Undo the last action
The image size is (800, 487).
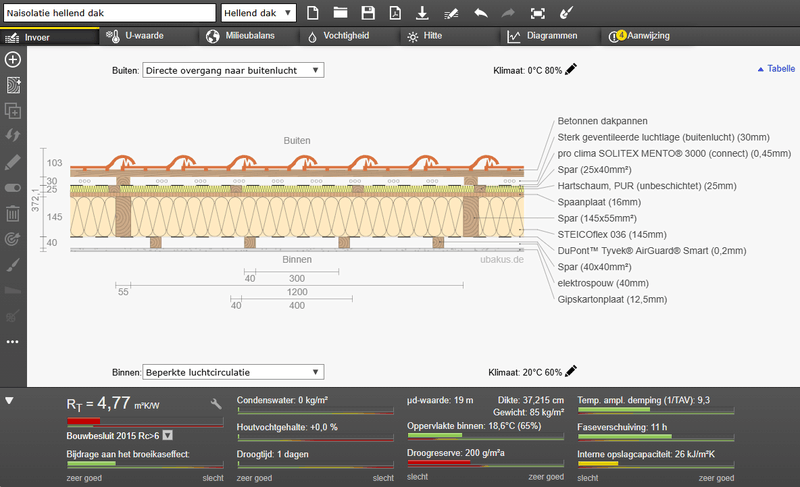point(481,13)
